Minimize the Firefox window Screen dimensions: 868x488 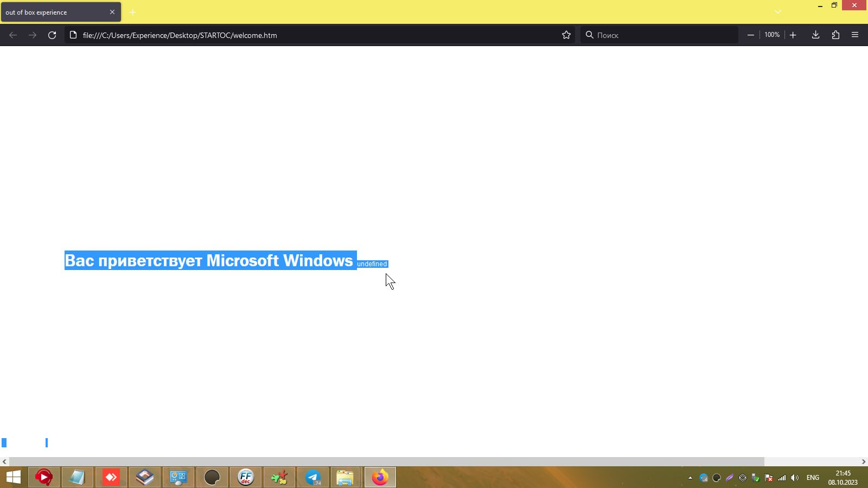click(x=820, y=5)
